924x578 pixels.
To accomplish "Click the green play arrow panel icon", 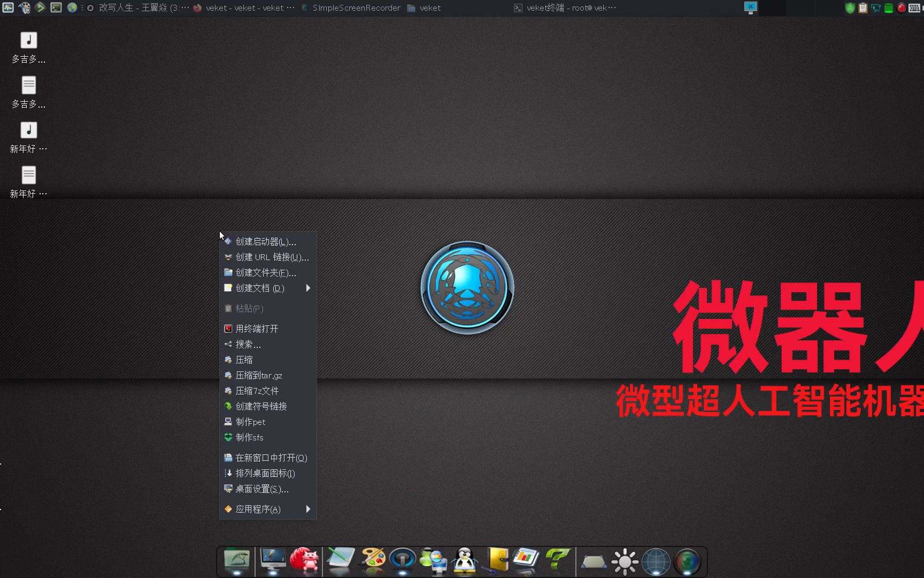I will [x=40, y=7].
